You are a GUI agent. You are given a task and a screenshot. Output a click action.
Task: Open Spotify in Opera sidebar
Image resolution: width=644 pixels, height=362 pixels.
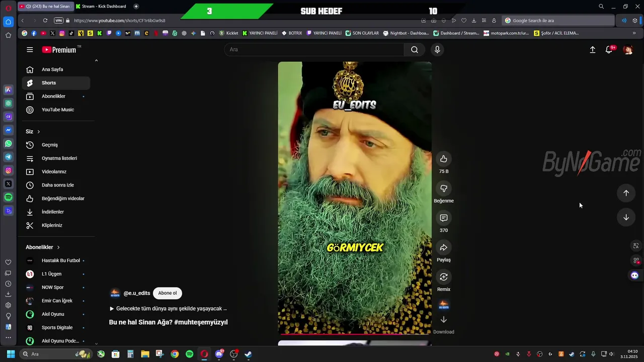[x=8, y=197]
